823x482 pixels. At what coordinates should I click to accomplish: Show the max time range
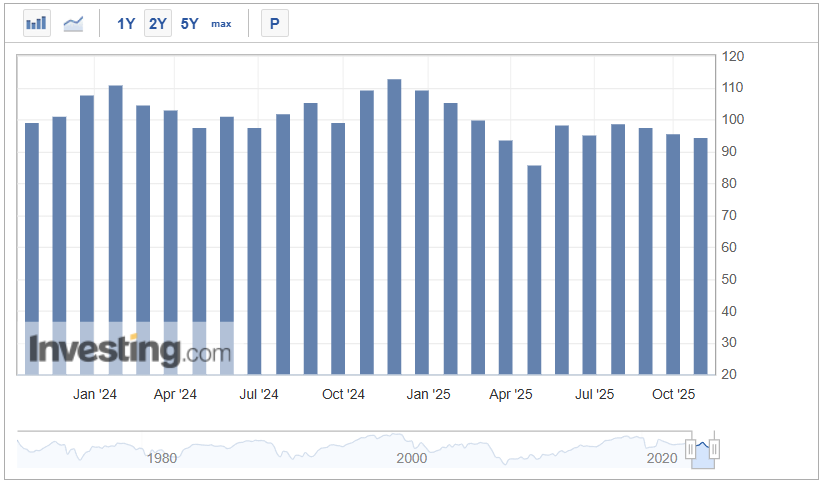(x=221, y=23)
